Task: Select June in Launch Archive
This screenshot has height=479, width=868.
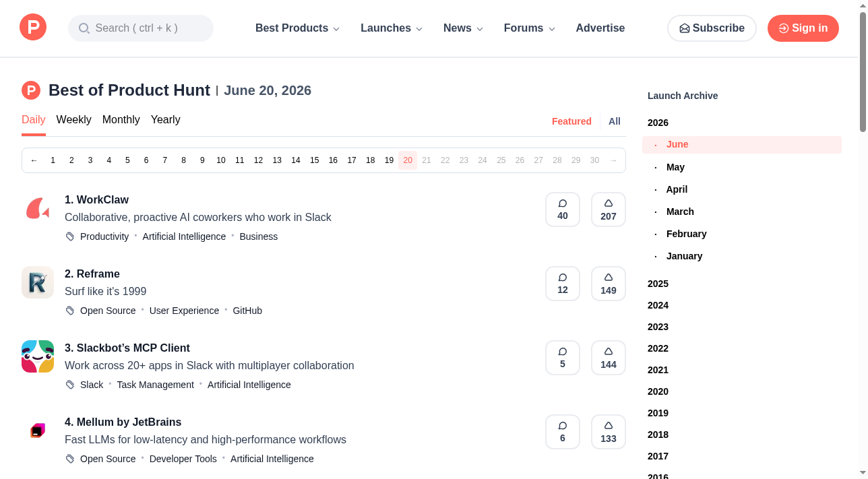Action: pyautogui.click(x=742, y=145)
